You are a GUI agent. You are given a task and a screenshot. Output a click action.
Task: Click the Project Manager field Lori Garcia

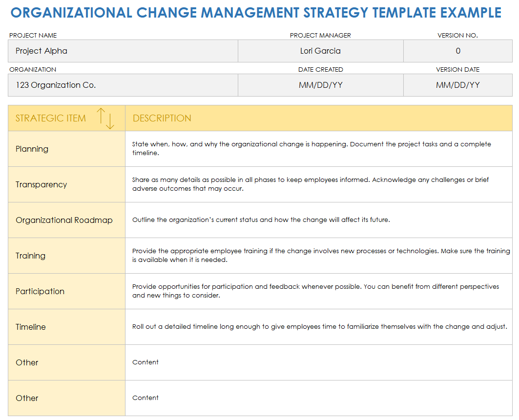pos(320,51)
